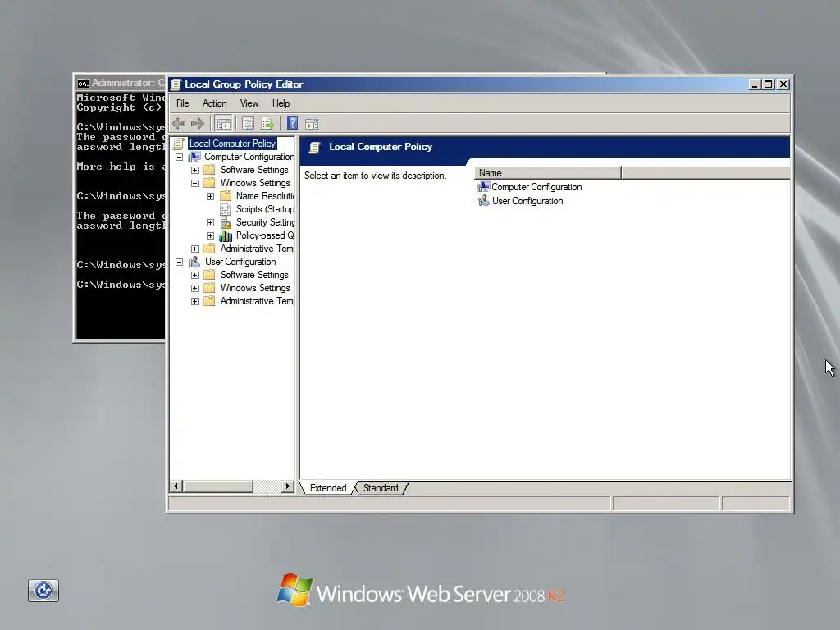
Task: Sort by the Name column header
Action: click(547, 172)
